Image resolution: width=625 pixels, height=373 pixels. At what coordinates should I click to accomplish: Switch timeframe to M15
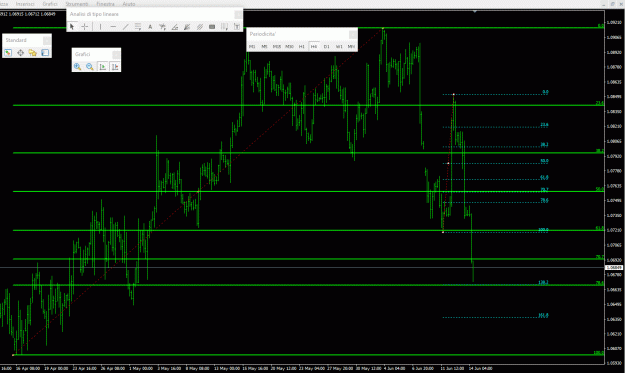[x=277, y=47]
